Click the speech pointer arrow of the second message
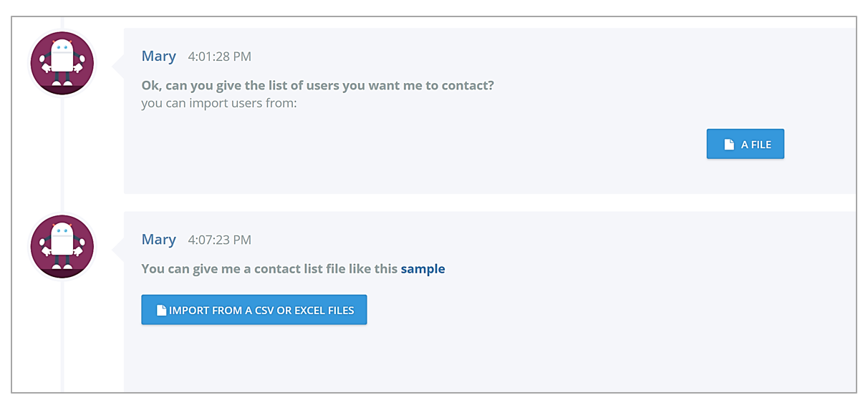 [x=119, y=250]
